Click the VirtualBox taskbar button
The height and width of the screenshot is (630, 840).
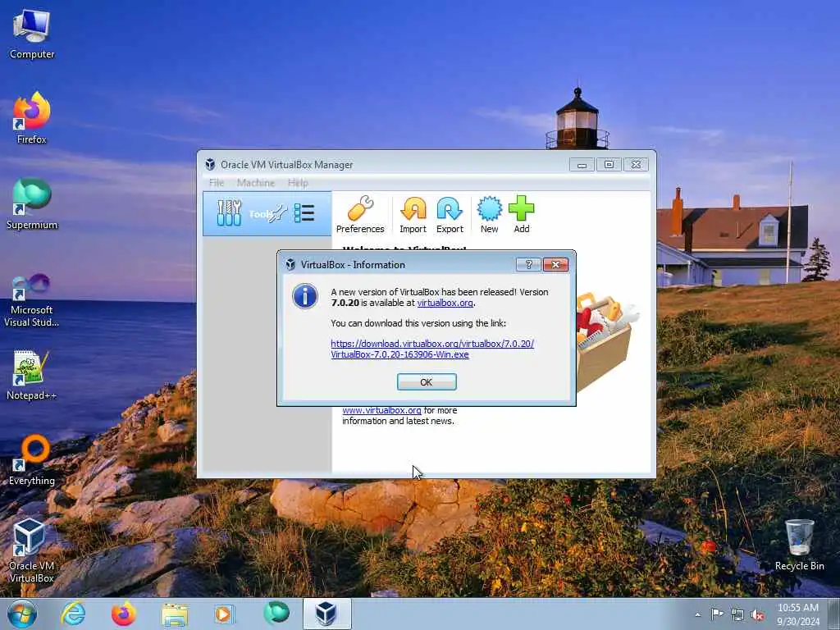click(x=326, y=614)
